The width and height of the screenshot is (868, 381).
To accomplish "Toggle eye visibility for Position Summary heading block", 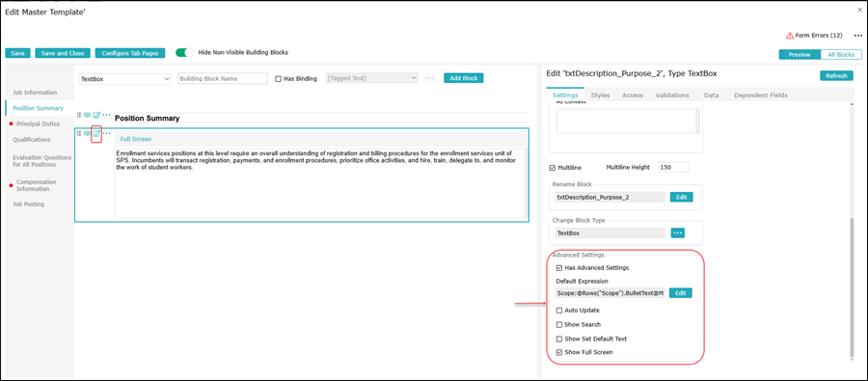I will click(87, 115).
